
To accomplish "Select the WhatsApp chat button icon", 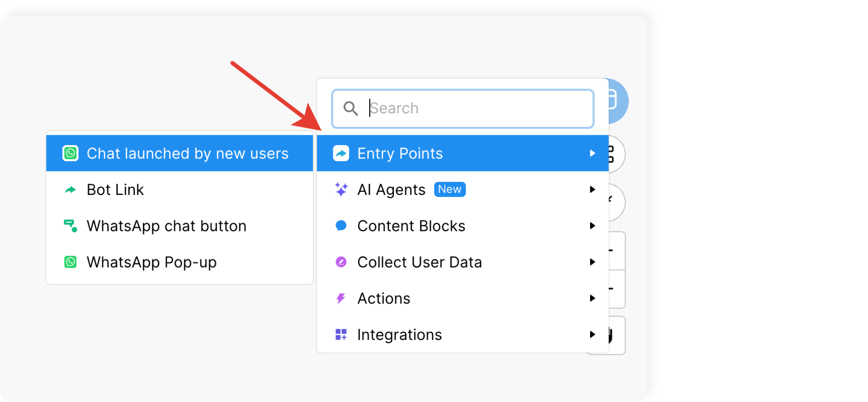I will pyautogui.click(x=71, y=226).
